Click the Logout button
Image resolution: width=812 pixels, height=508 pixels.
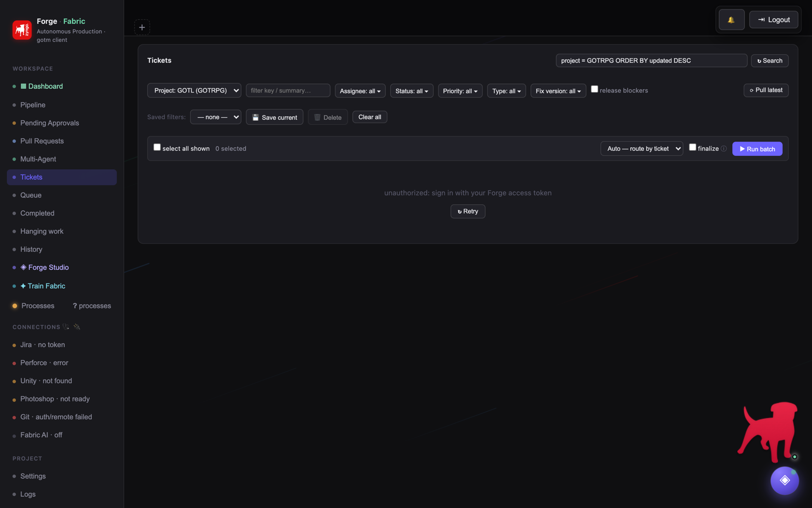coord(773,20)
